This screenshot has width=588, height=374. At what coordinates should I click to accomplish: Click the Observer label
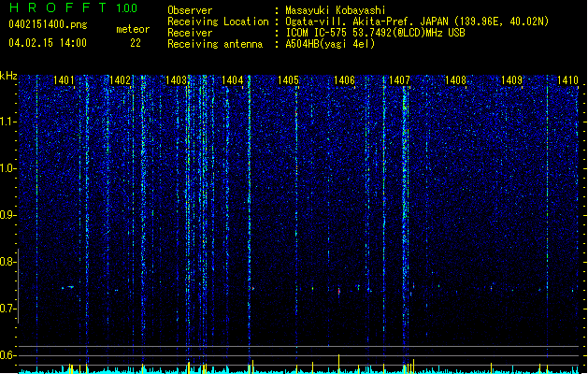[x=190, y=10]
